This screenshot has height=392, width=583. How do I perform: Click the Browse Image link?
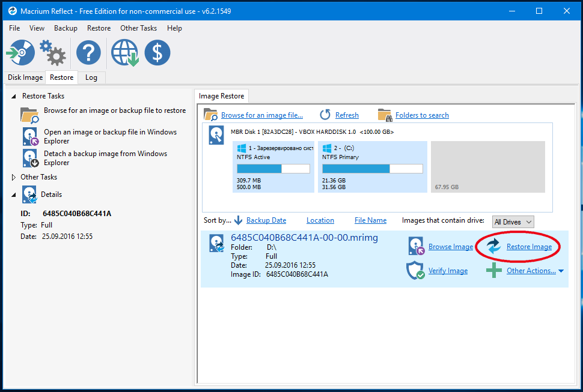(451, 247)
